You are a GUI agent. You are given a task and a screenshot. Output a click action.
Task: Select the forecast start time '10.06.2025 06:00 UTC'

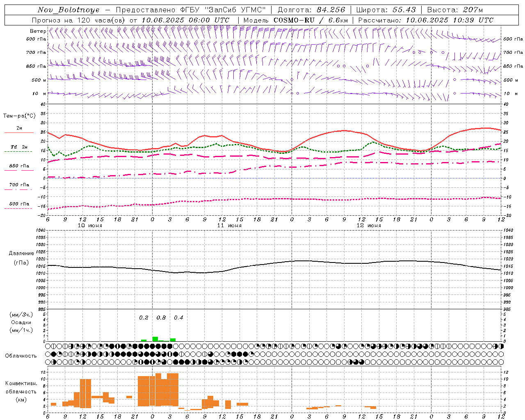coord(185,20)
